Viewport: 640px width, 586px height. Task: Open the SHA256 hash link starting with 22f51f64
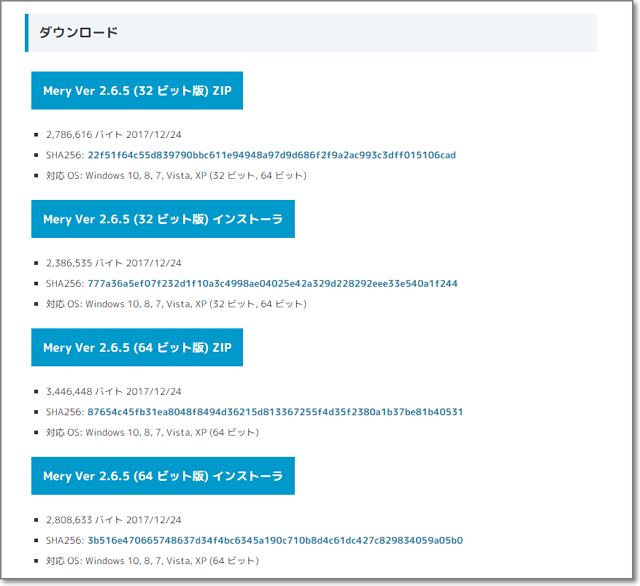pos(271,155)
